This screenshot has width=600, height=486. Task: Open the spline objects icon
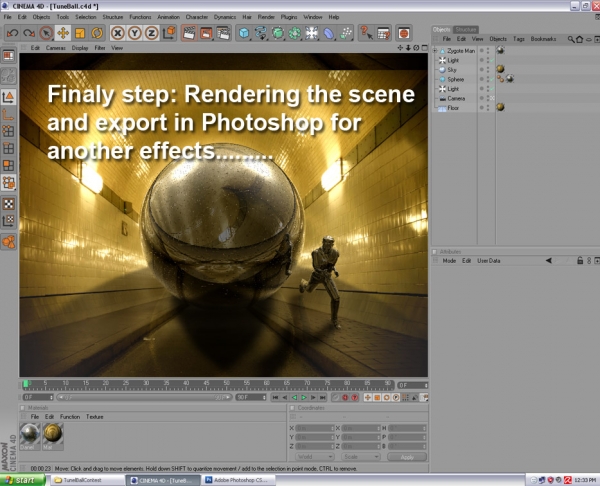(261, 33)
